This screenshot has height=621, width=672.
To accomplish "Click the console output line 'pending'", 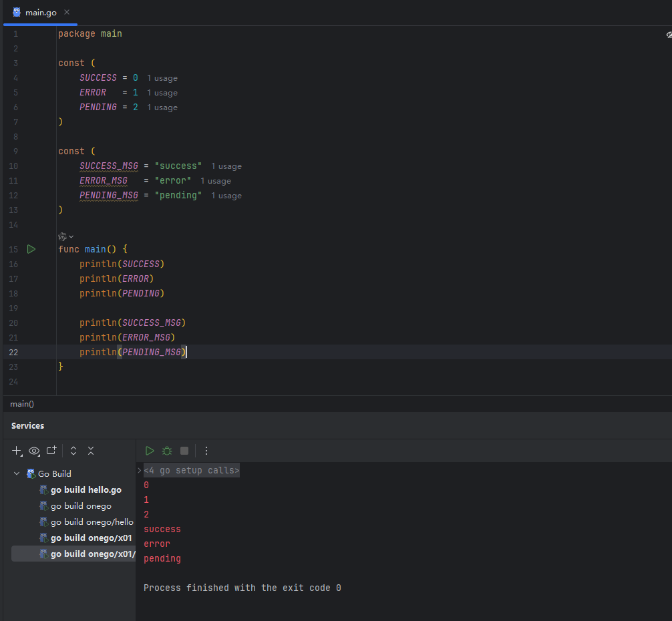I will (162, 558).
